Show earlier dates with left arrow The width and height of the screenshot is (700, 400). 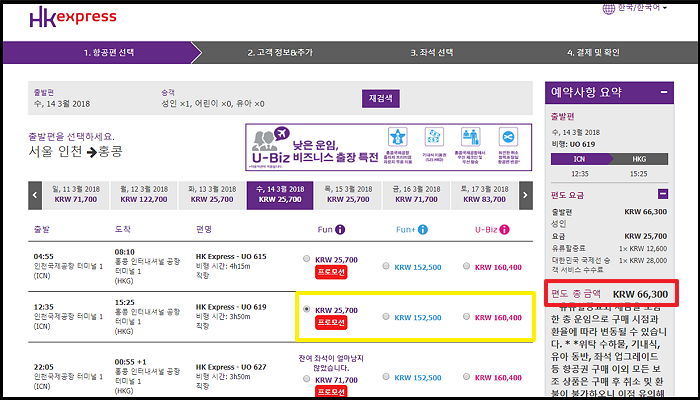35,194
